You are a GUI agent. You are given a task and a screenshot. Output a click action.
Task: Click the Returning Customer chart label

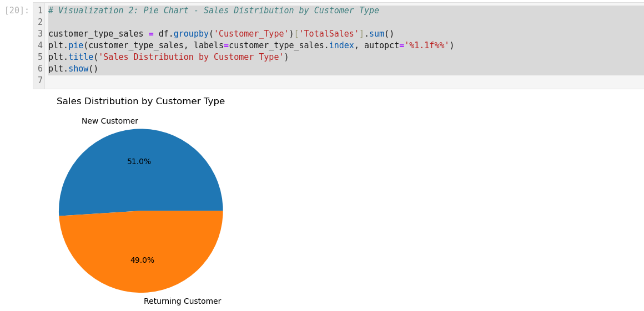[x=182, y=302]
